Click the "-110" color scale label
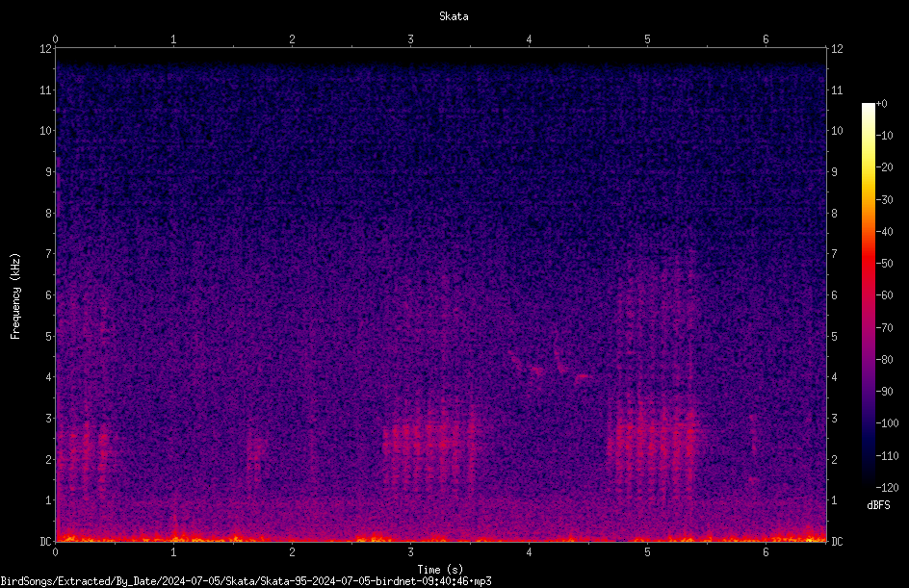Viewport: 909px width, 588px height. tap(888, 456)
